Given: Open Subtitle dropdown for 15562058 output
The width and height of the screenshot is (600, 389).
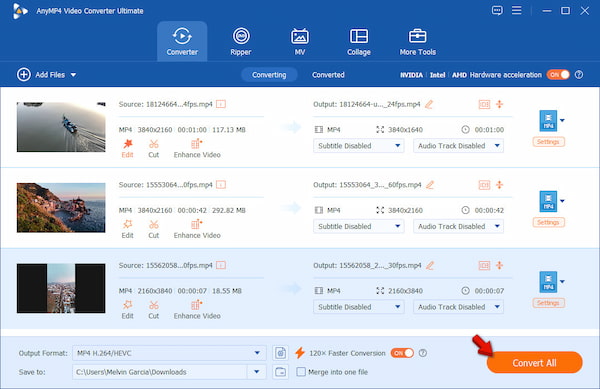Looking at the screenshot, I should click(x=359, y=307).
